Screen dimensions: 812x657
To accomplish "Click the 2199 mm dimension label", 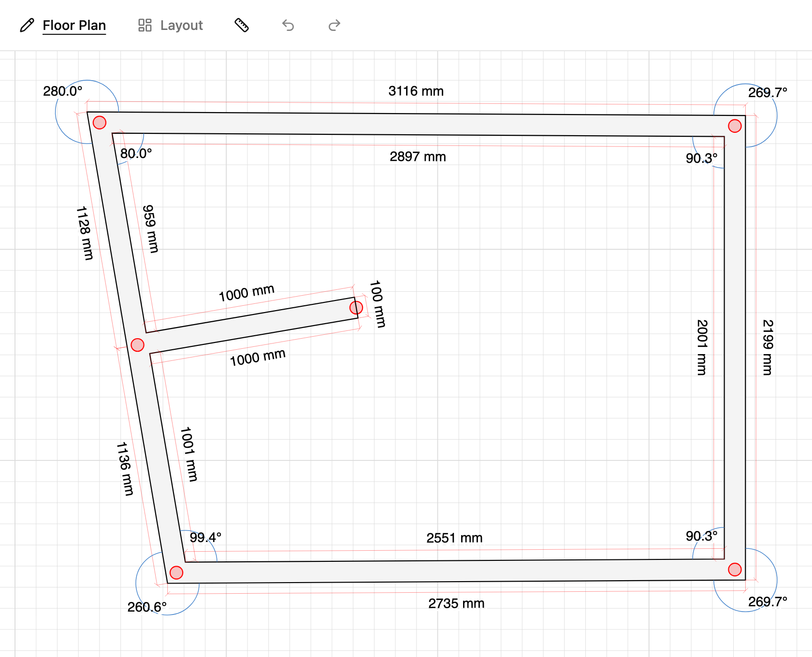I will pos(768,347).
